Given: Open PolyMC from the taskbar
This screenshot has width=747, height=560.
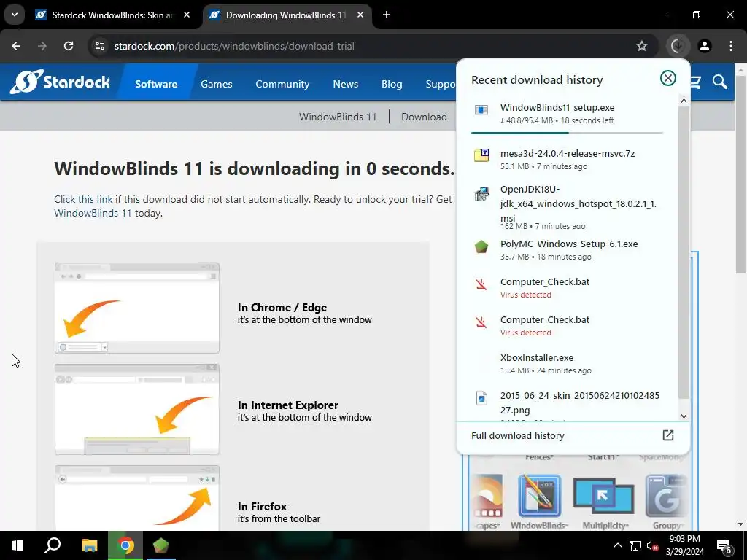Looking at the screenshot, I should pos(161,545).
